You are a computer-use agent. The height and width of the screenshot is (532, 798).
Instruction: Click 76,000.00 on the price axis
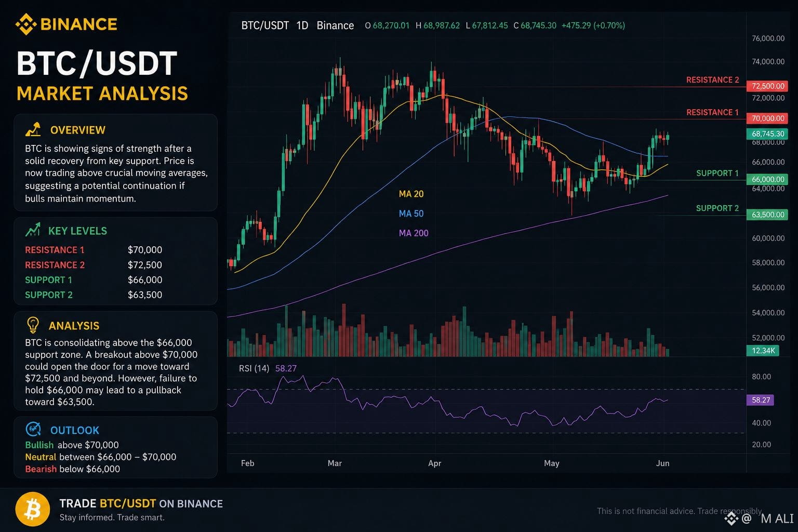[x=768, y=38]
